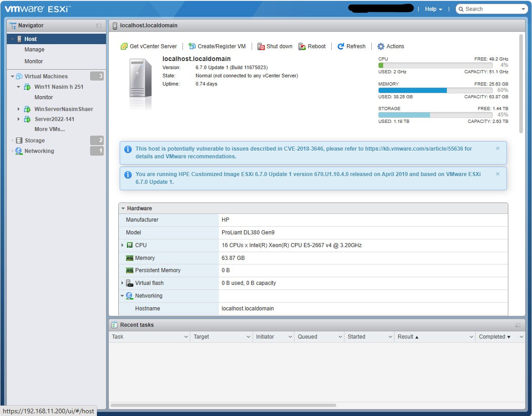Collapse the Virtual Machines tree node
The image size is (532, 416).
pyautogui.click(x=13, y=76)
